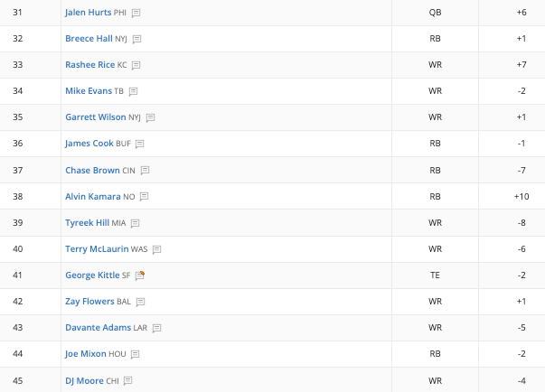The image size is (545, 392).
Task: View George Kittle's flagged news note icon
Action: point(140,275)
